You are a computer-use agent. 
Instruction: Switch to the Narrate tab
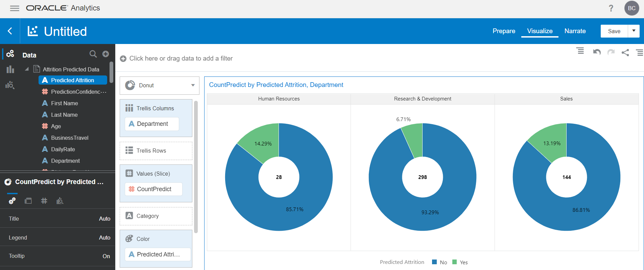click(575, 31)
